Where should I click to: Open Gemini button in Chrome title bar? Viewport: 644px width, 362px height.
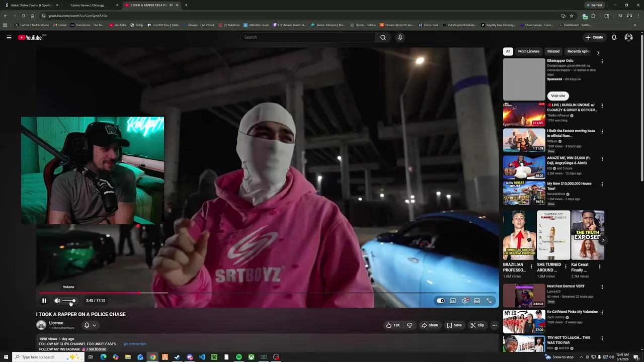click(594, 5)
